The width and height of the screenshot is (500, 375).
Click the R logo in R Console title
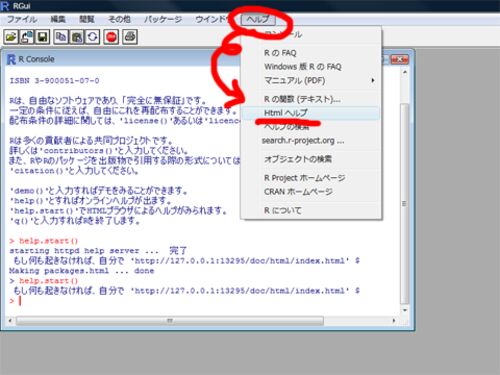(x=11, y=59)
